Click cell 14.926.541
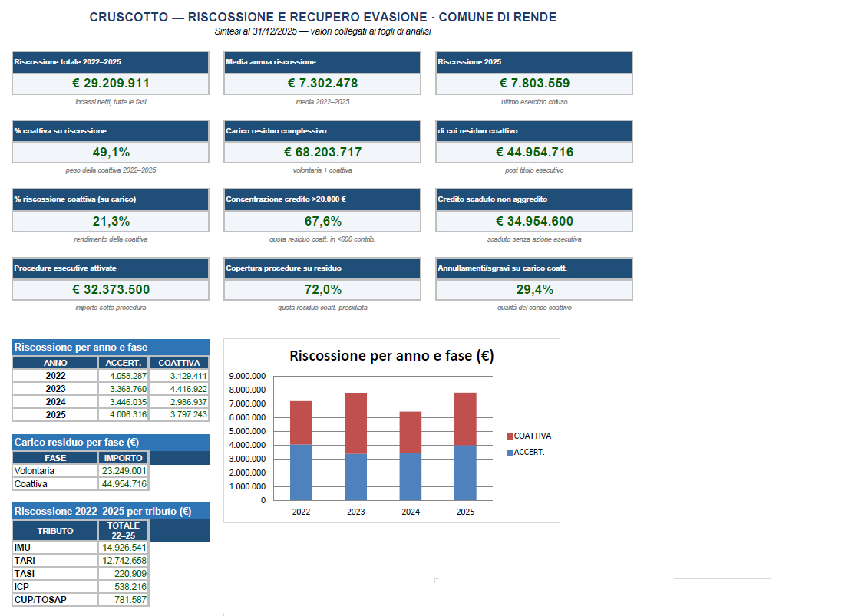The height and width of the screenshot is (616, 842). pos(124,548)
